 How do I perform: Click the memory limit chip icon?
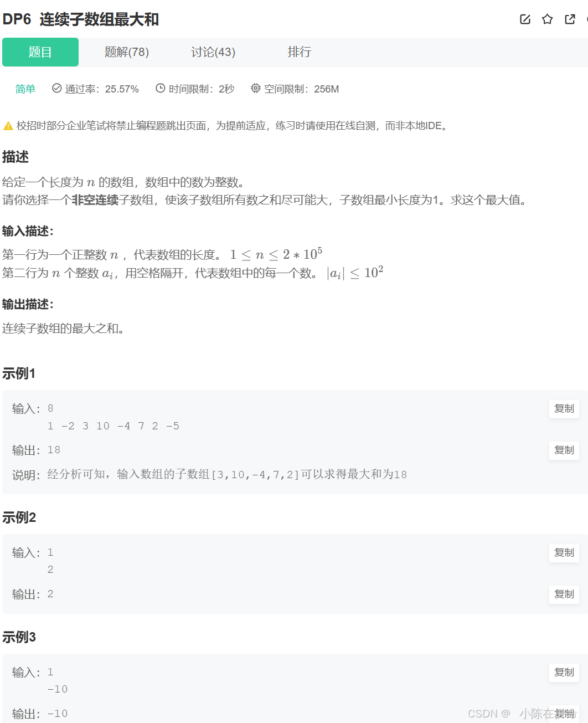[x=255, y=88]
